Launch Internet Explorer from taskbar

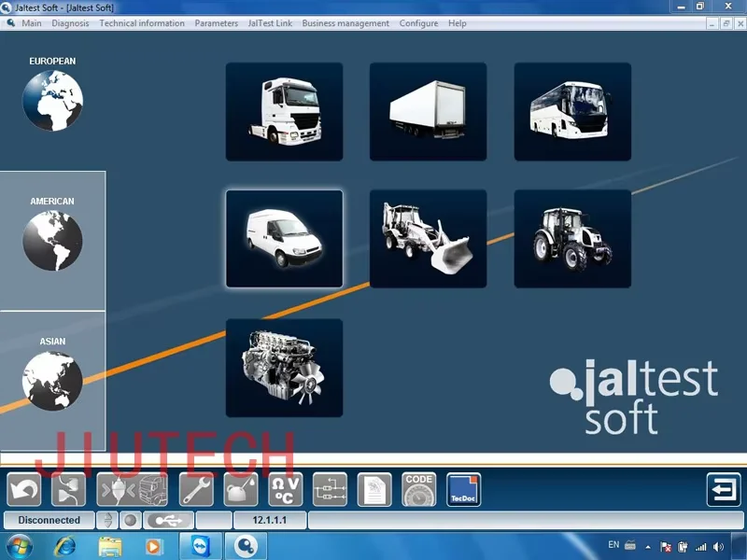click(64, 546)
